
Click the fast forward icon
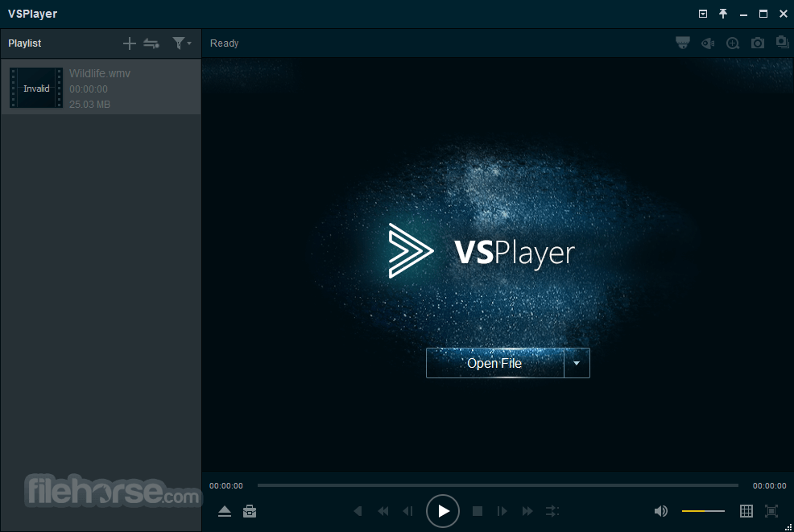(527, 511)
